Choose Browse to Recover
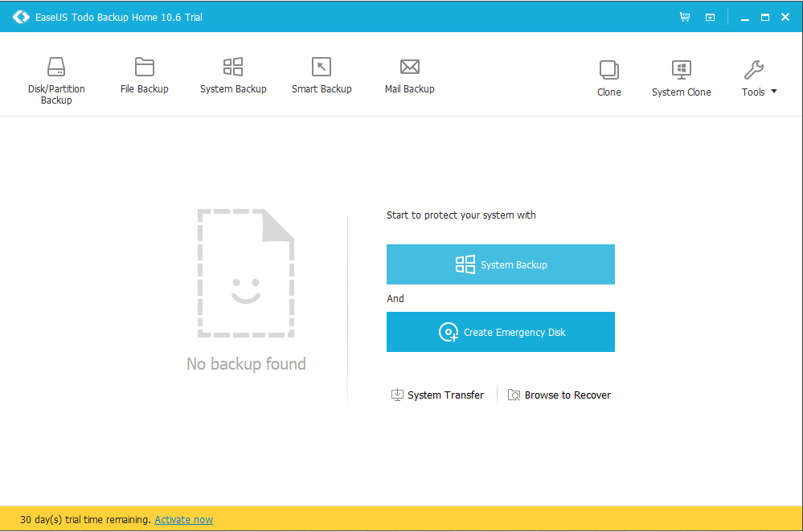 coord(559,395)
